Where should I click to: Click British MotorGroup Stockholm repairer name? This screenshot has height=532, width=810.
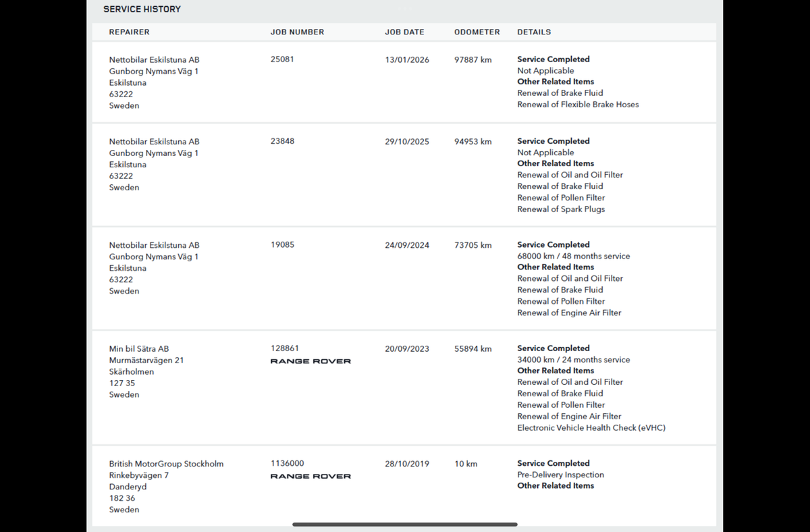(x=166, y=464)
